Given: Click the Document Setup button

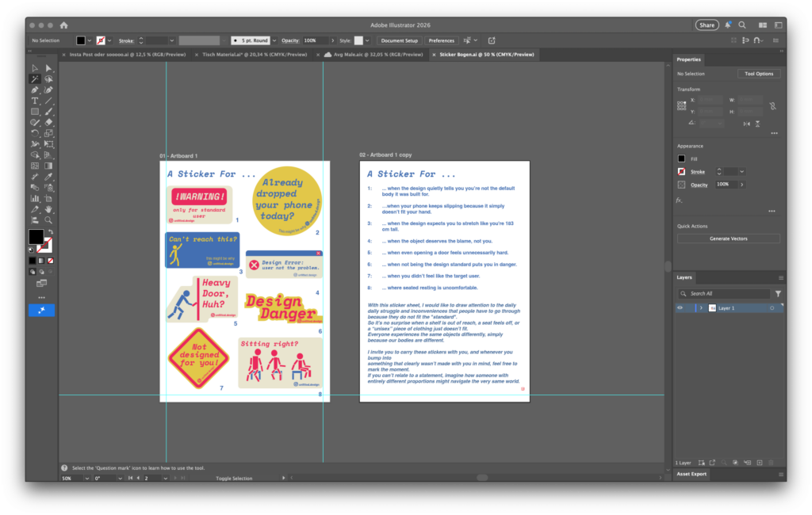Looking at the screenshot, I should [399, 40].
